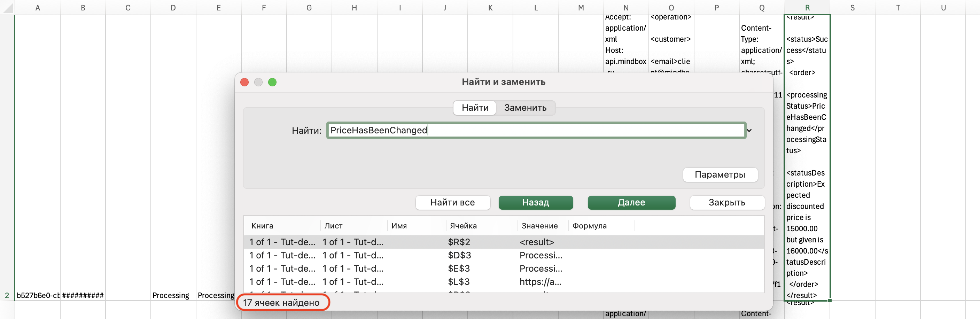Select column Q header
Screen dimensions: 980x319
[762, 8]
